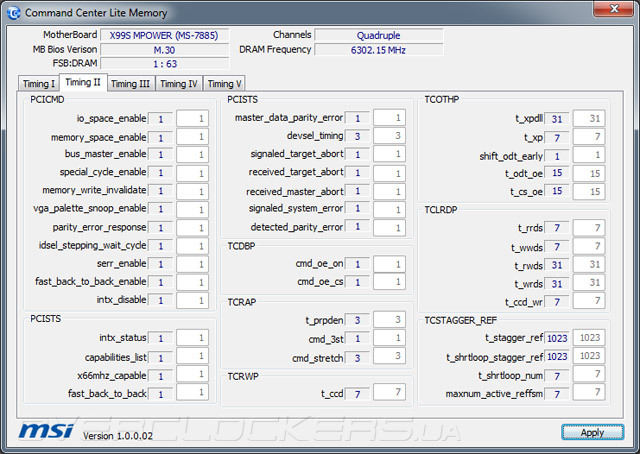Click the master_data_parity_error input field
This screenshot has height=454, width=640.
(389, 118)
